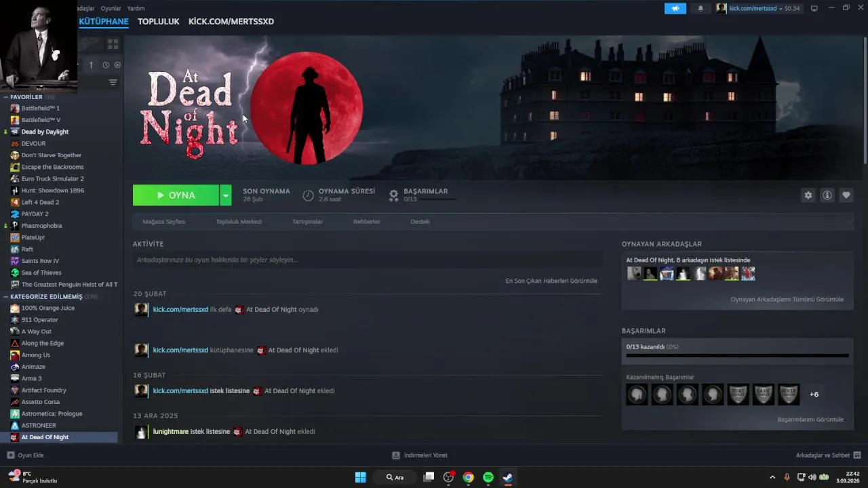Select the Among Us game icon
Screen dimensions: 868x488
[15, 355]
